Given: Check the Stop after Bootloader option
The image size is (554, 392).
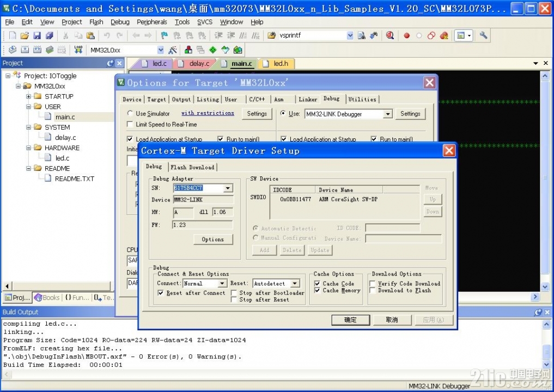Looking at the screenshot, I should coord(234,293).
